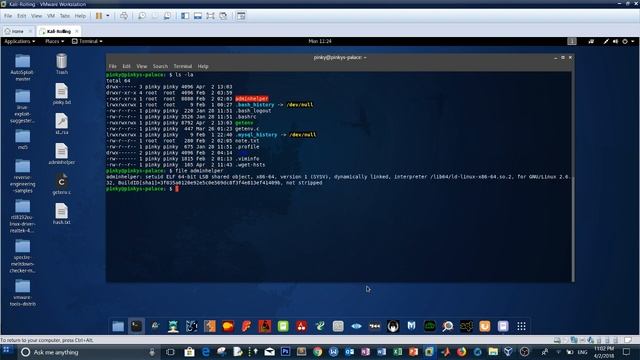Screen dimensions: 640x360
Task: Expand the Places menu
Action: [54, 41]
